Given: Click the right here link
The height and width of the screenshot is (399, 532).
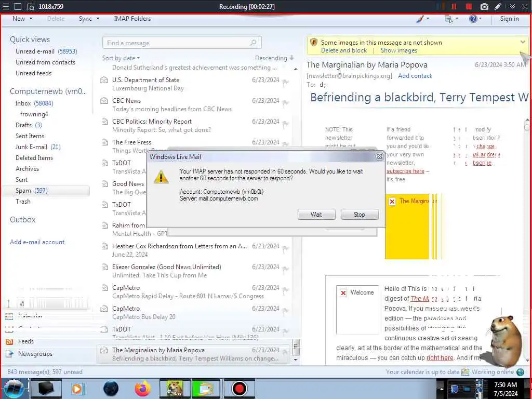Looking at the screenshot, I should [x=440, y=357].
